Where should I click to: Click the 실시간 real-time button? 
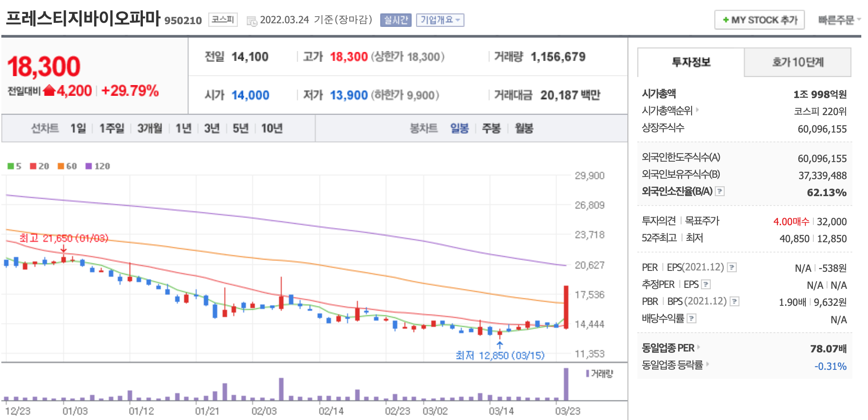pos(396,20)
